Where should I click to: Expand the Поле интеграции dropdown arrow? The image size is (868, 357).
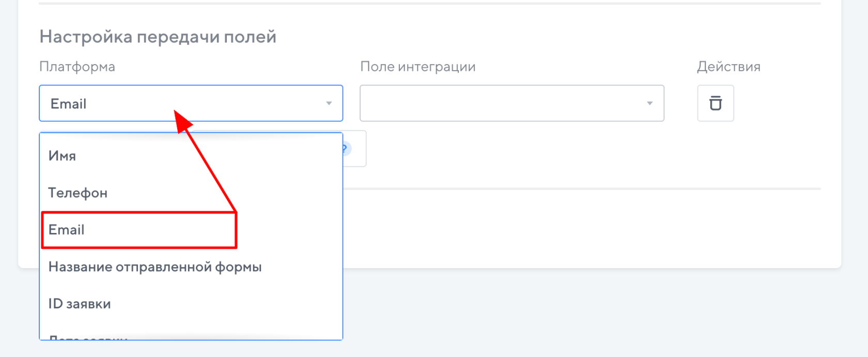coord(649,103)
